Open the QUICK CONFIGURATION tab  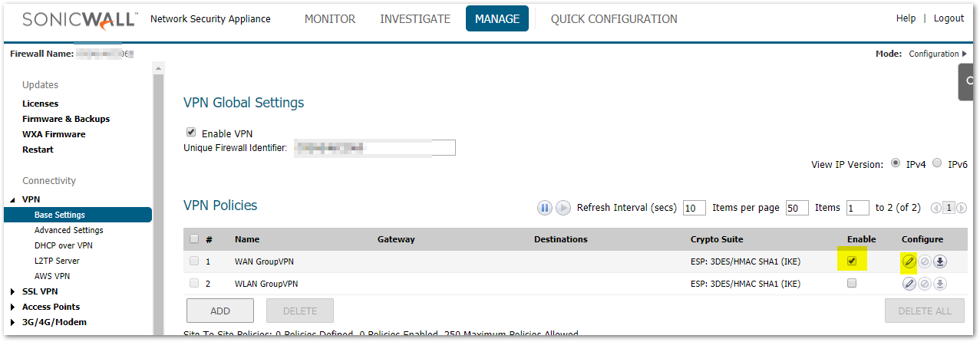coord(613,19)
